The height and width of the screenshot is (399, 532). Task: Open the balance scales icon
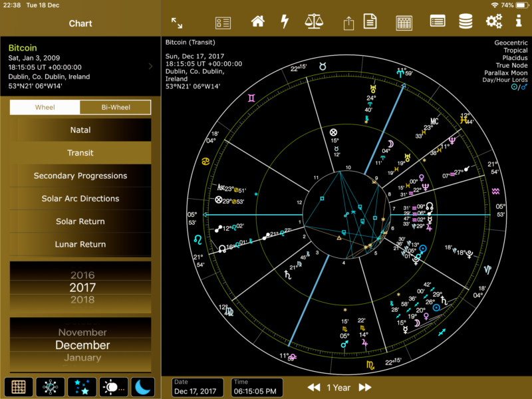(313, 21)
